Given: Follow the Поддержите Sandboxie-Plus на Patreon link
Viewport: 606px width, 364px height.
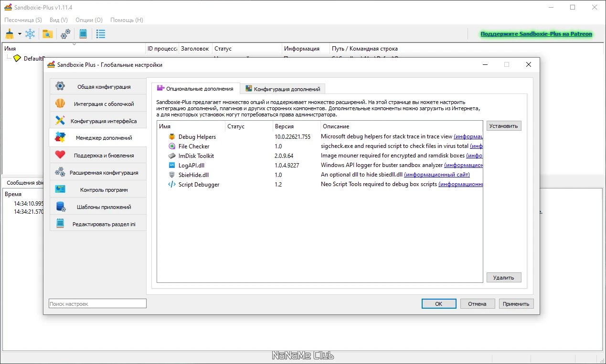Looking at the screenshot, I should 536,34.
